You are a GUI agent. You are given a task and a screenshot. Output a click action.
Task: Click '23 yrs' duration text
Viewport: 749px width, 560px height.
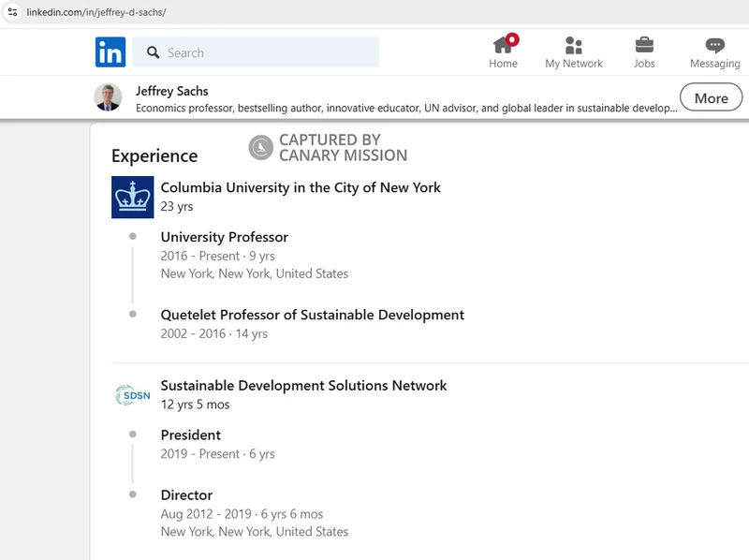click(x=177, y=206)
